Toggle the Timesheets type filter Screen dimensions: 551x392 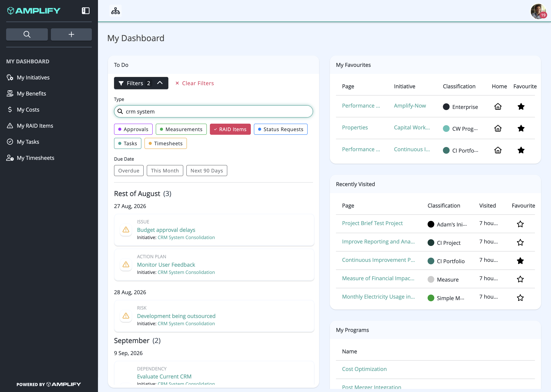(x=165, y=143)
